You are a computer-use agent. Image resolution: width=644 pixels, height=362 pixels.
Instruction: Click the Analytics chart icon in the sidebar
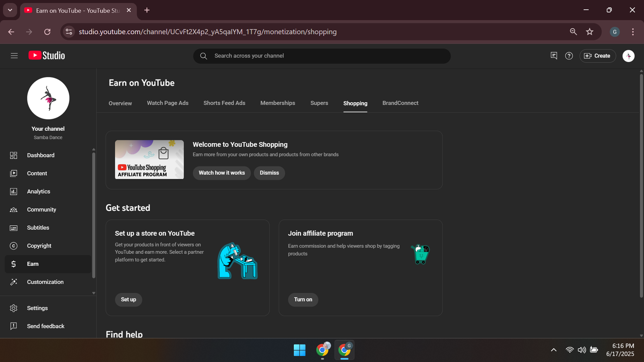(14, 191)
